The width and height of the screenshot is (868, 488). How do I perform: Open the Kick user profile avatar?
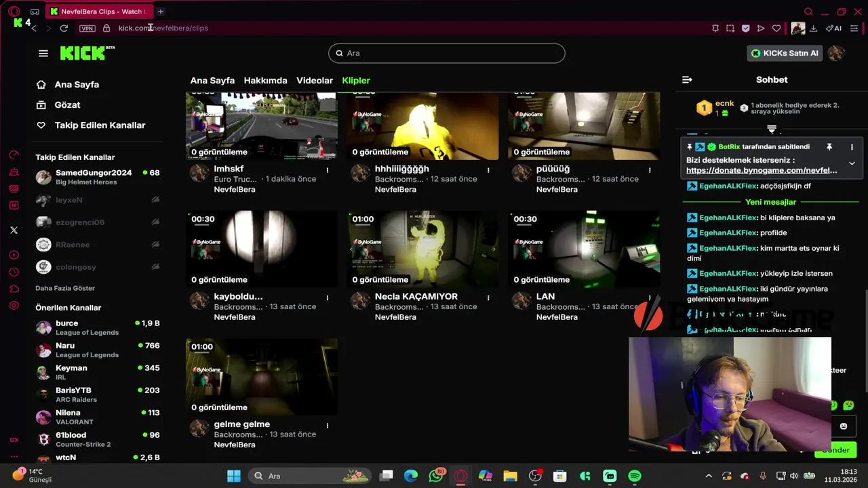(836, 53)
